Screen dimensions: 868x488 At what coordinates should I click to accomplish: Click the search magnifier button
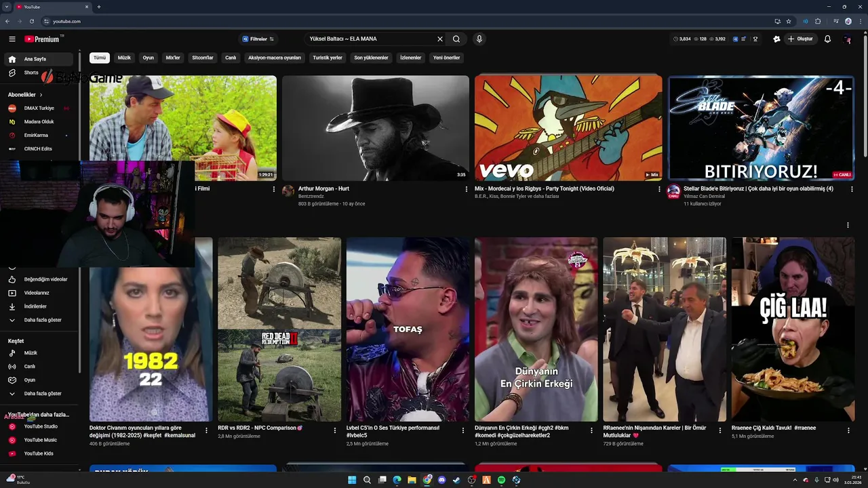[x=456, y=39]
